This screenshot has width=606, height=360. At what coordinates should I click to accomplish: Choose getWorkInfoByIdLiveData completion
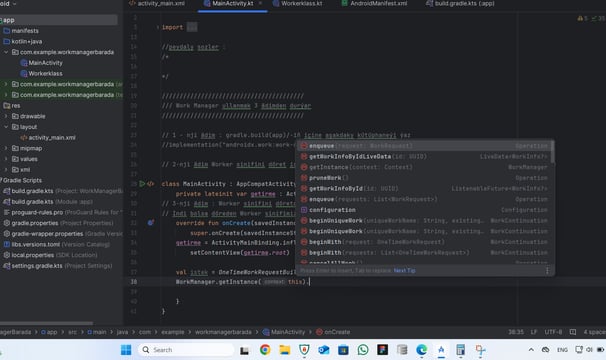(424, 157)
